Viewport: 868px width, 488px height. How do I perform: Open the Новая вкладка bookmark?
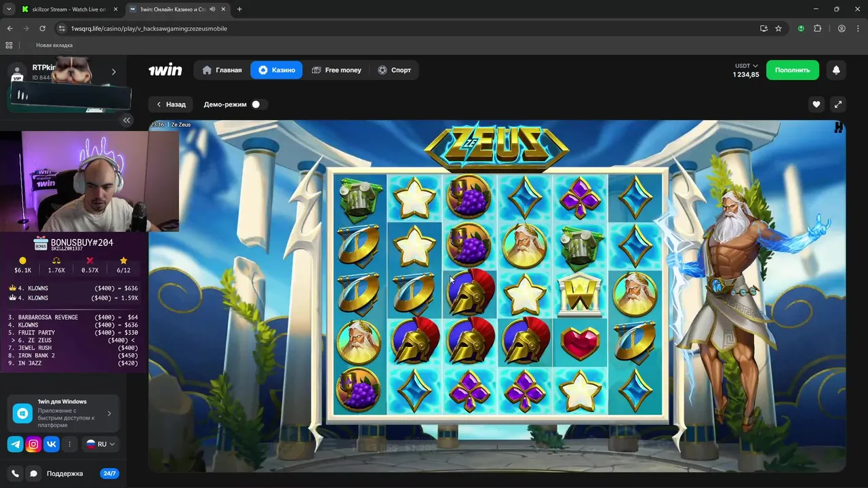point(54,45)
